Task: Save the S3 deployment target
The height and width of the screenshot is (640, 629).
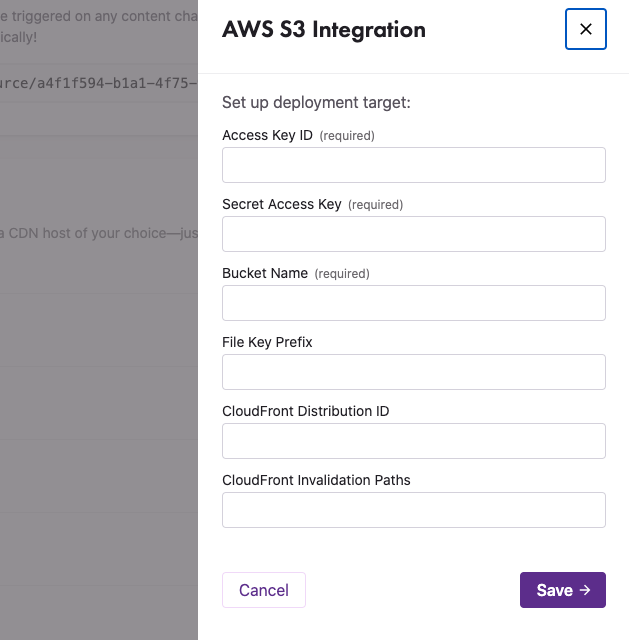Action: click(x=562, y=590)
